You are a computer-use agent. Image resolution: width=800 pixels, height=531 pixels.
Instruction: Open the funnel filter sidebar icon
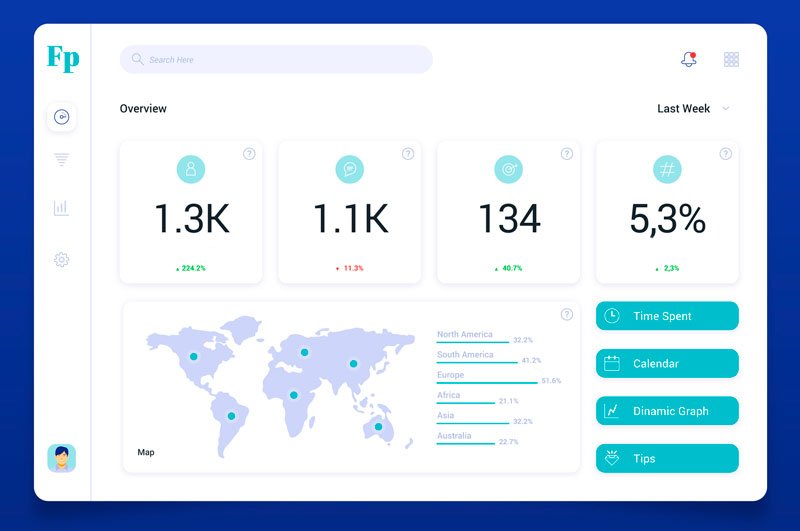click(61, 160)
